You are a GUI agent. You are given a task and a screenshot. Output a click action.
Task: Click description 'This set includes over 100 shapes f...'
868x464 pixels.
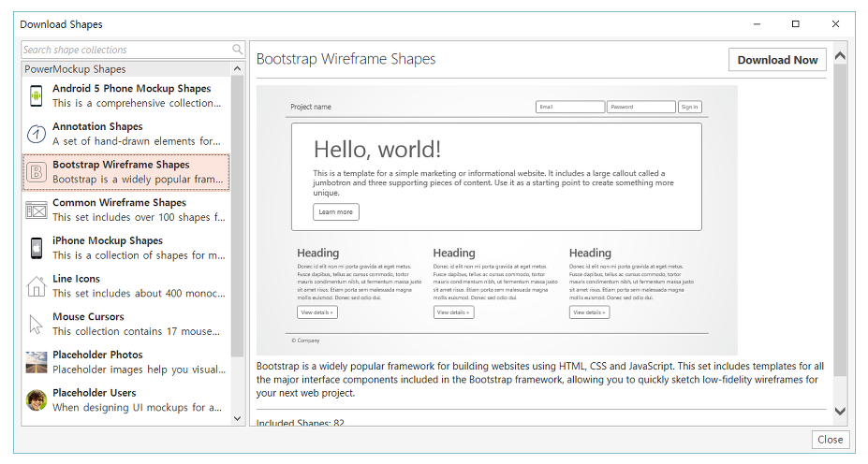pyautogui.click(x=139, y=217)
